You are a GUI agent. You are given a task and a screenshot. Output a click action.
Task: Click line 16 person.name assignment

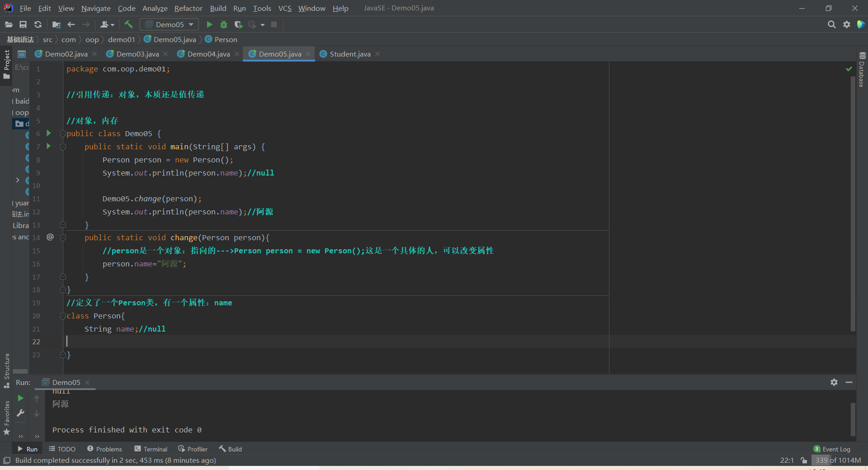pos(144,264)
